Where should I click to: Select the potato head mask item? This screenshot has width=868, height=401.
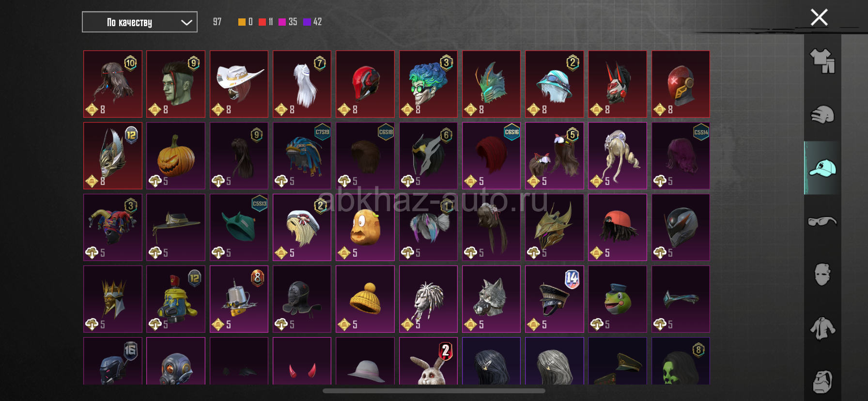[365, 227]
